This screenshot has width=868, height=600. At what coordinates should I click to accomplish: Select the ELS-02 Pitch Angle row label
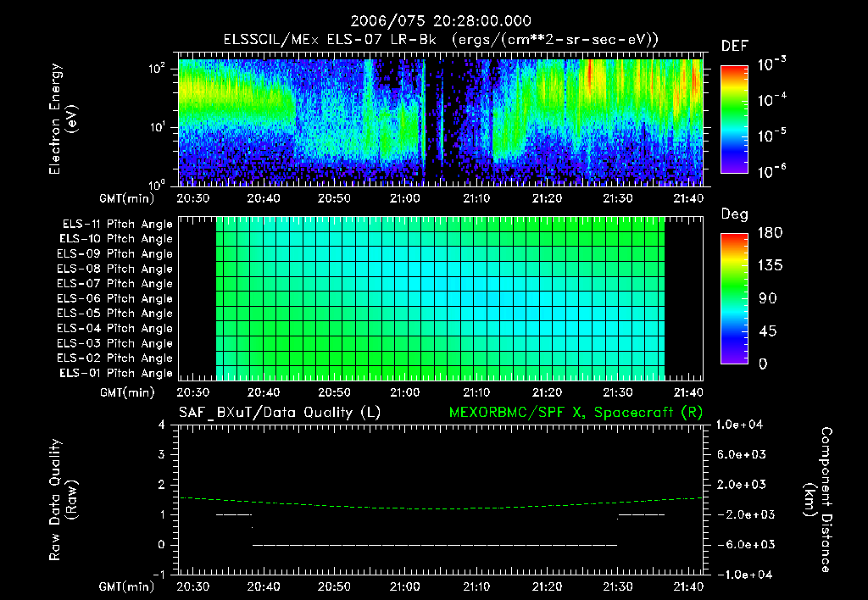tap(114, 358)
